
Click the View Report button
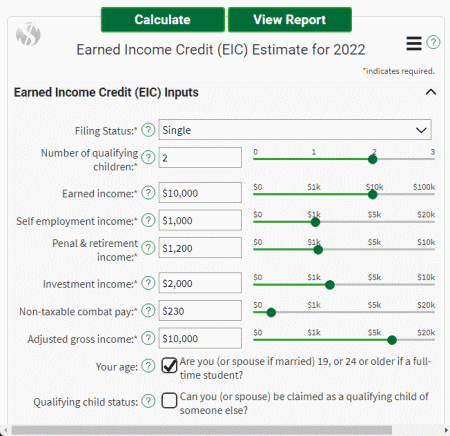click(290, 20)
